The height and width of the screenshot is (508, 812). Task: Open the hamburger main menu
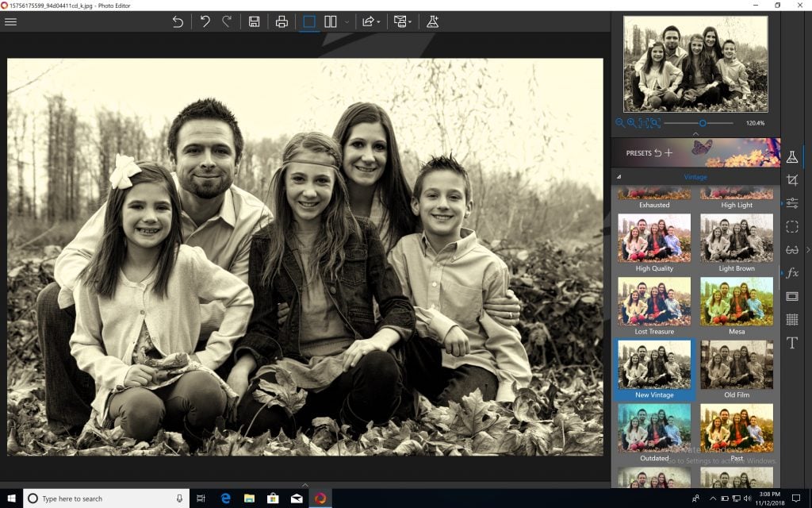coord(10,21)
